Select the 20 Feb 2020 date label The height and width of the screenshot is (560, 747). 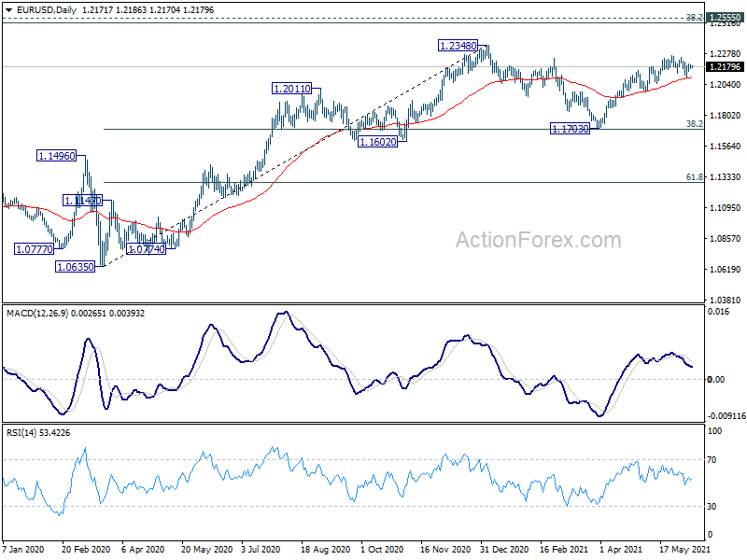(x=86, y=550)
